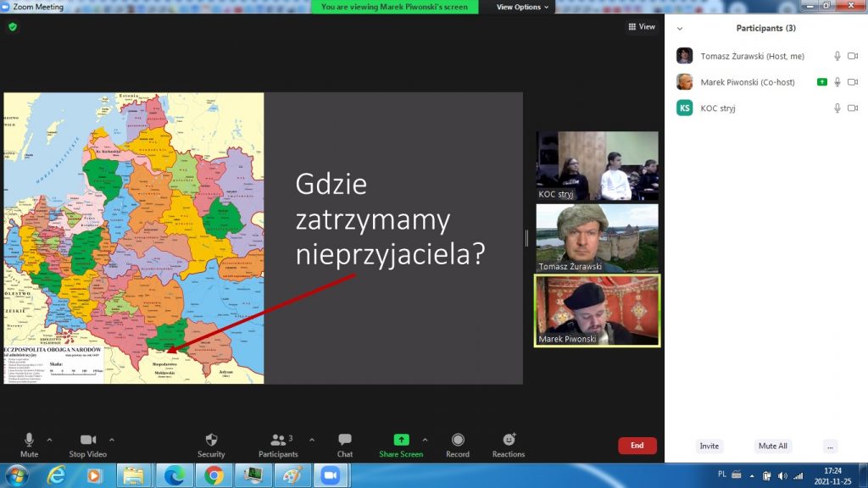Click the green Share Screen icon
The image size is (868, 488).
[401, 440]
